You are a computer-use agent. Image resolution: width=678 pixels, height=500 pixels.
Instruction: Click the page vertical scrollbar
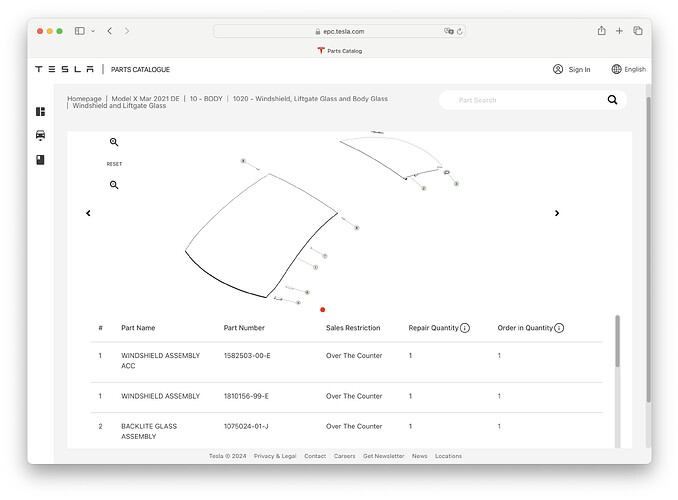(648, 250)
